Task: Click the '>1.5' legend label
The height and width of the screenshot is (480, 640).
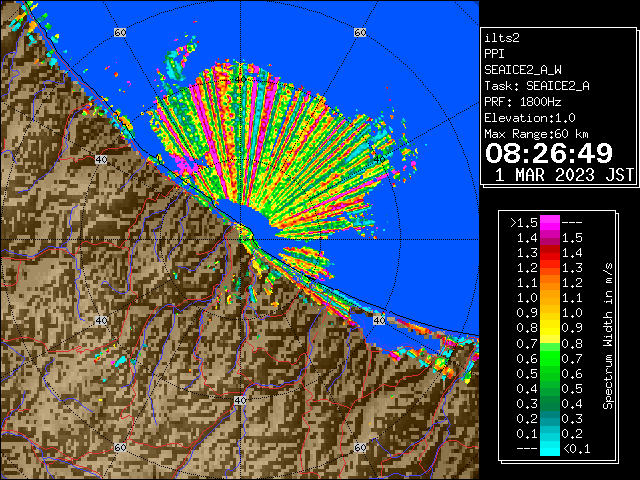Action: pos(523,223)
